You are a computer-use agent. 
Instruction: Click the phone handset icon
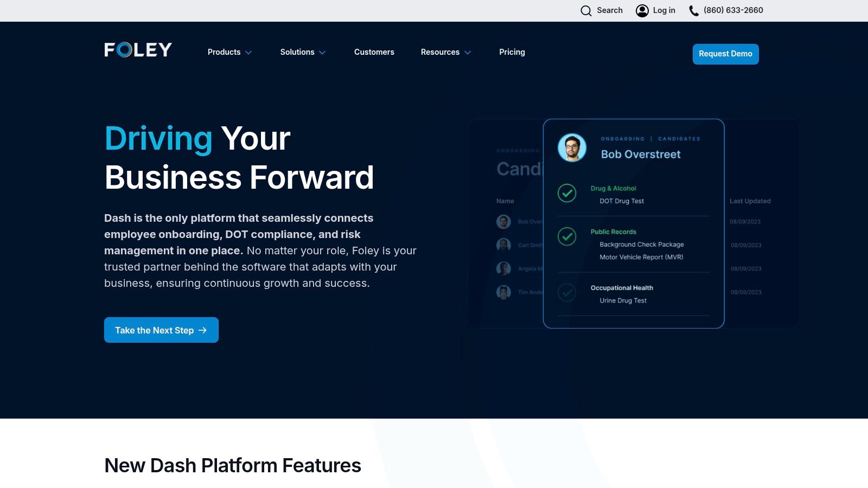(694, 11)
